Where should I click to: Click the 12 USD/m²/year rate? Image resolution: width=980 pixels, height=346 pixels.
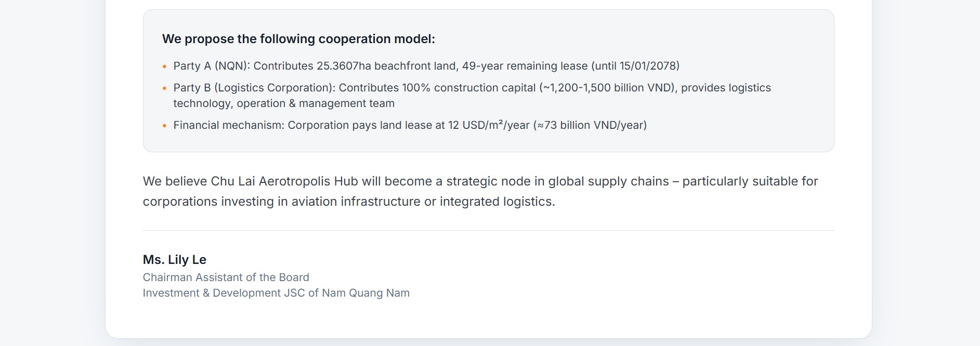[x=489, y=125]
